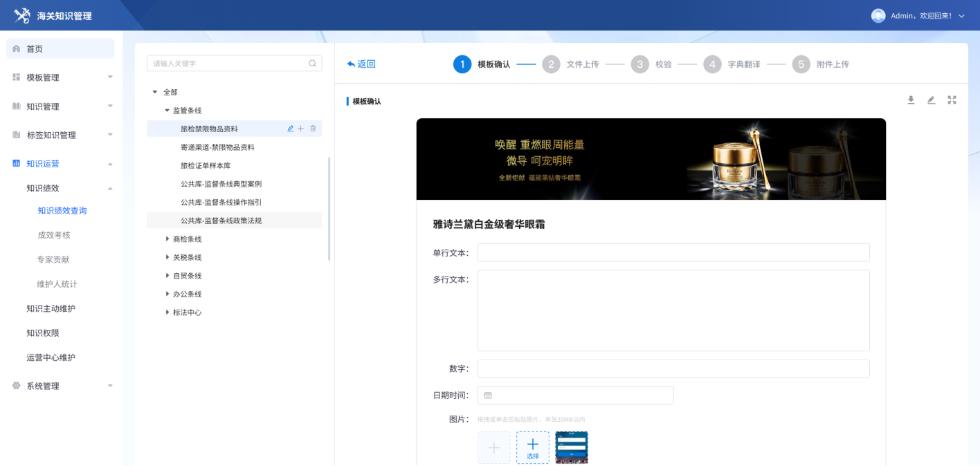Focus the 多行文本 textarea
The width and height of the screenshot is (980, 466).
(673, 310)
